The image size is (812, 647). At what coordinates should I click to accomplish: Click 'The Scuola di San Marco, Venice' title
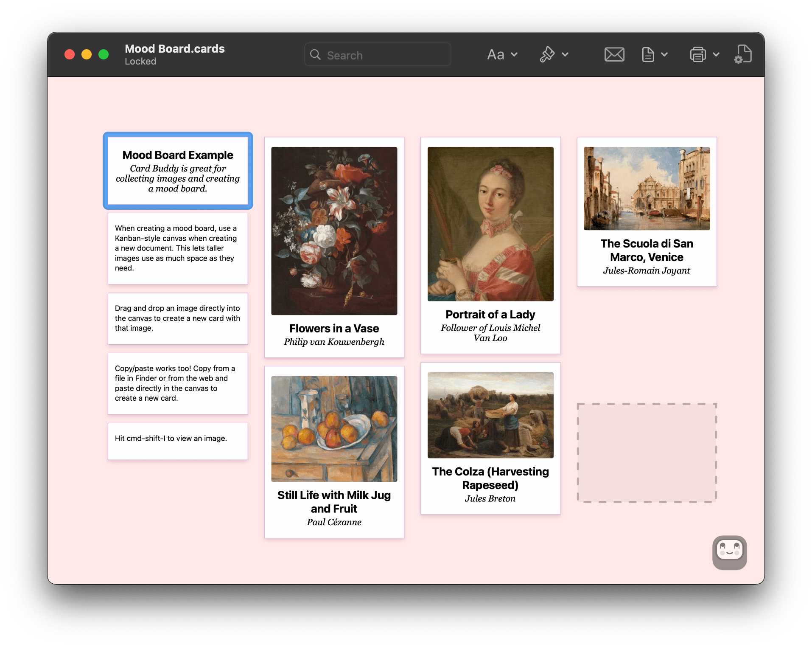[647, 250]
